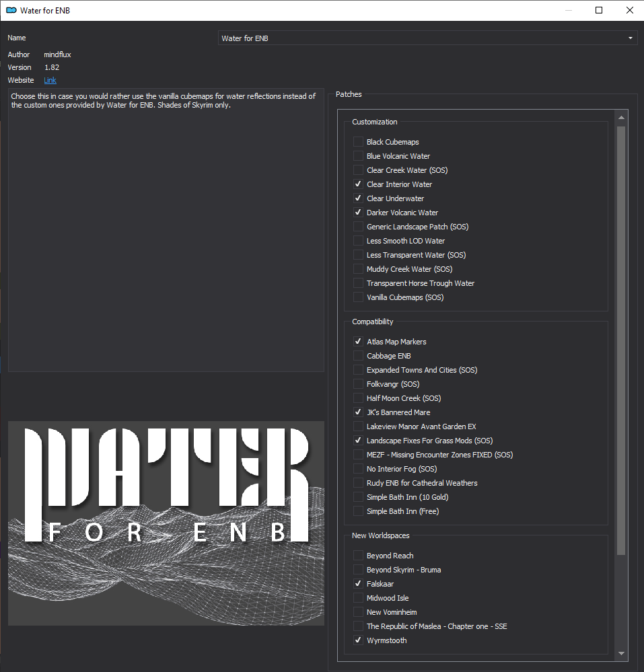Click the Customization group heading
644x672 pixels.
click(x=375, y=122)
